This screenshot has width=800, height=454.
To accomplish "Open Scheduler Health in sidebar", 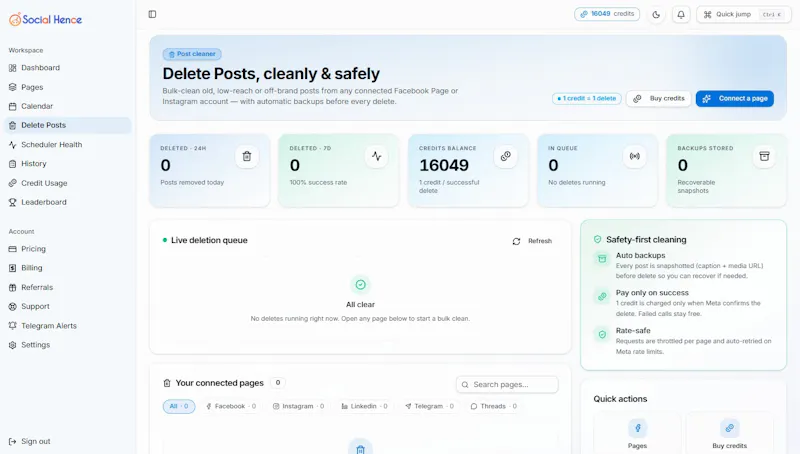I will tap(67, 145).
